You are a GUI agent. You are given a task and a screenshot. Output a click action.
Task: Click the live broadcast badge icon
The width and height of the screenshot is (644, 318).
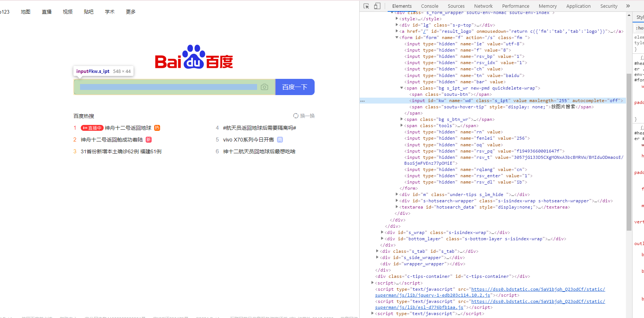pos(92,128)
